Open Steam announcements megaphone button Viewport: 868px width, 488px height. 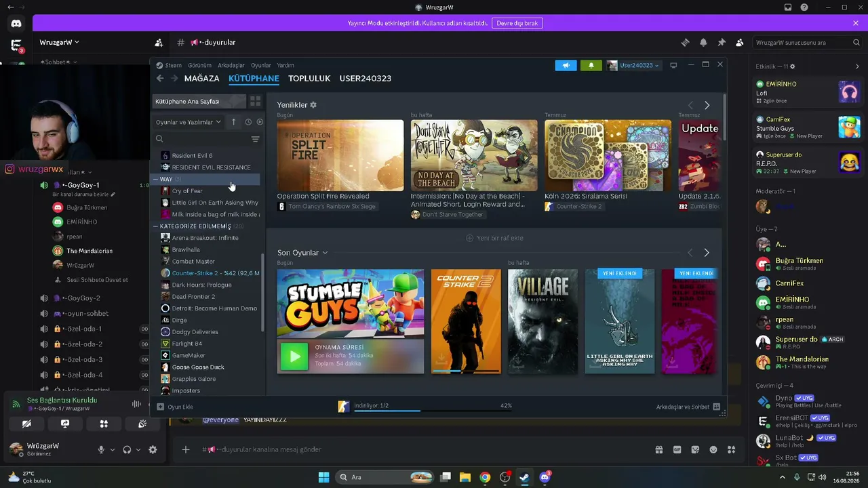click(x=566, y=66)
